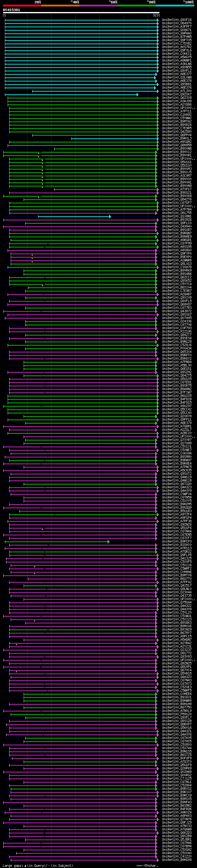Select the UniRef100_Q9SB81 label

pyautogui.click(x=177, y=84)
